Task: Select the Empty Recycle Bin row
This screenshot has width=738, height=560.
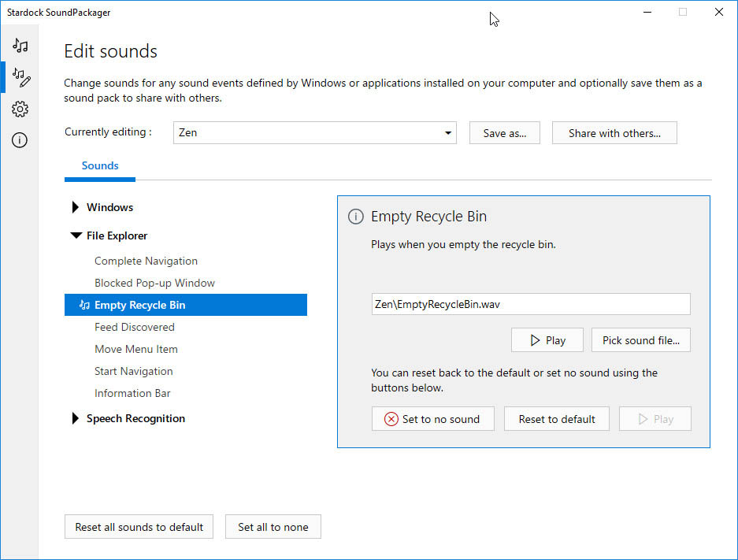Action: 186,305
